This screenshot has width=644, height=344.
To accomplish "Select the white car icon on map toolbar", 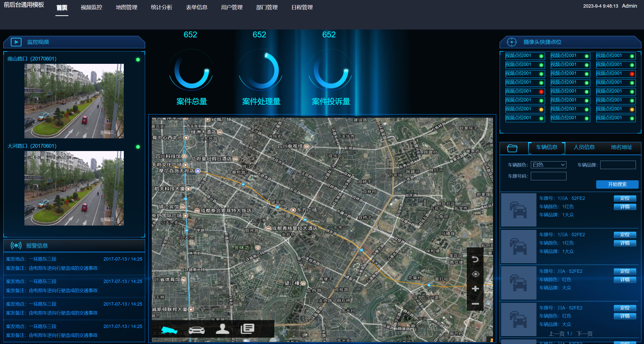I will (x=197, y=330).
